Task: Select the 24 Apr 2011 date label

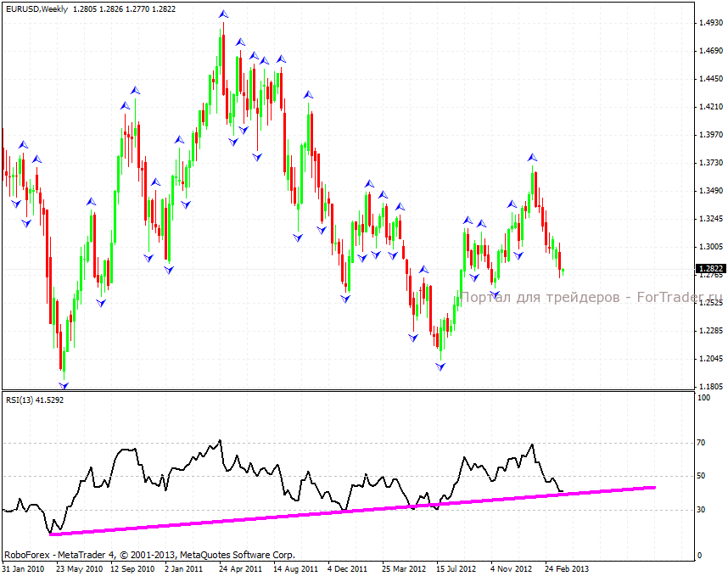Action: [240, 568]
